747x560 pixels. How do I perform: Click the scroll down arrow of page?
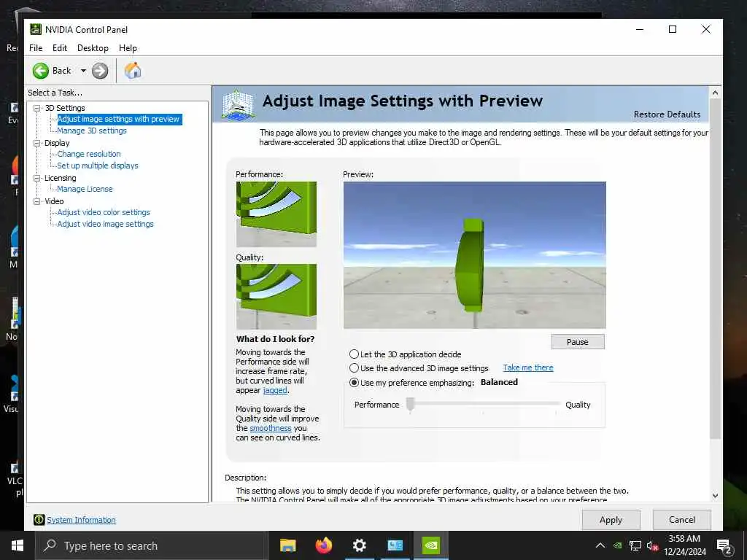(715, 496)
